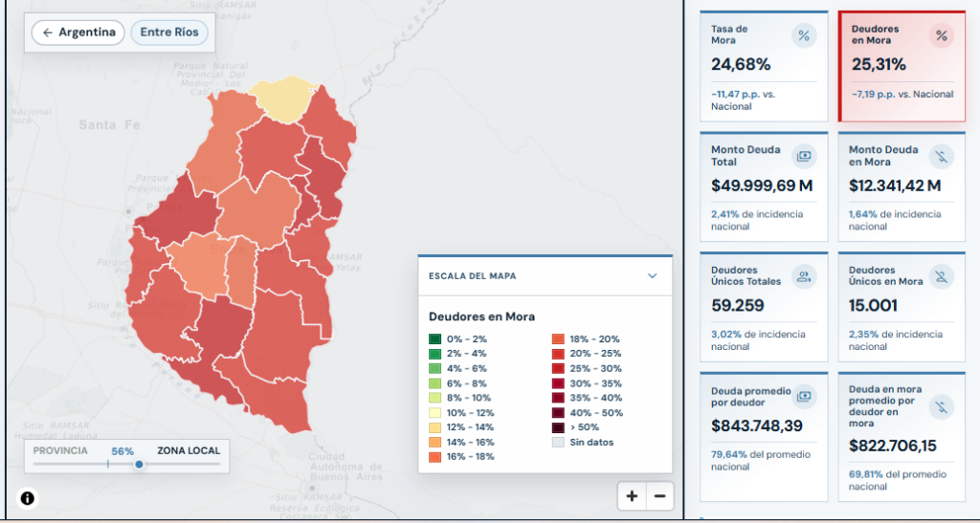
Task: Click the percent icon in Tasa de Mora
Action: tap(804, 35)
